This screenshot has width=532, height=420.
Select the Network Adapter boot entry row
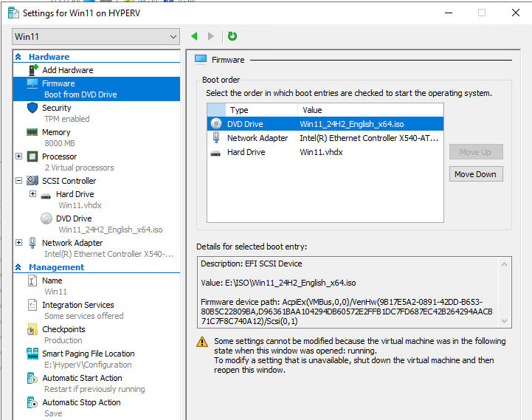[325, 138]
